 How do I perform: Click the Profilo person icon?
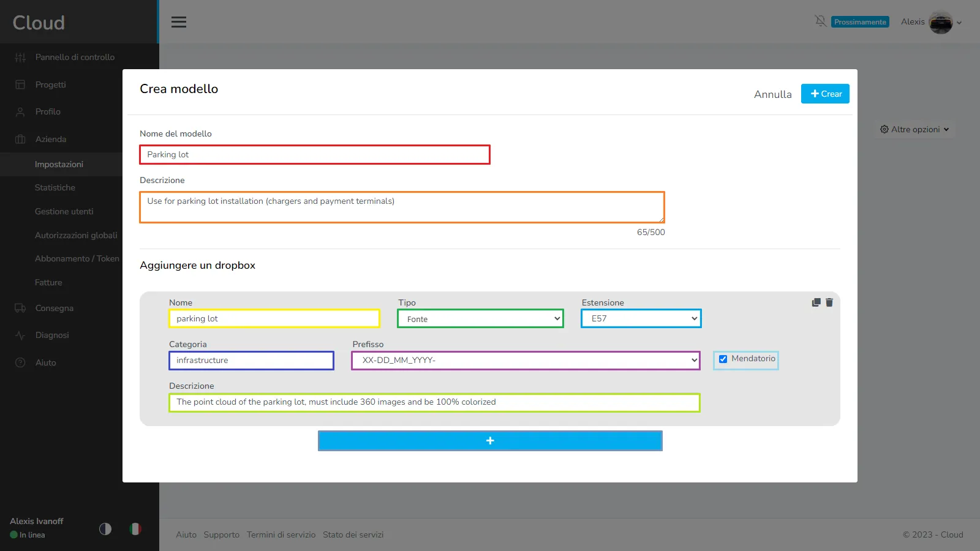click(20, 112)
